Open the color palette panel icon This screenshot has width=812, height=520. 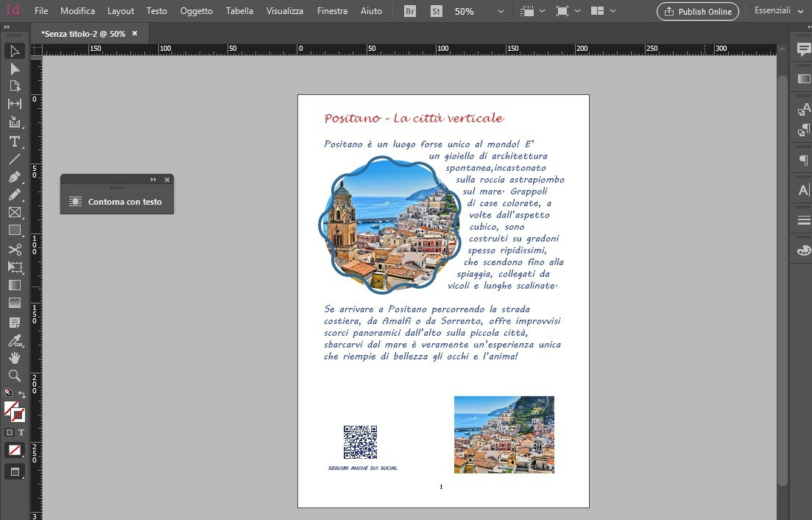pyautogui.click(x=803, y=250)
